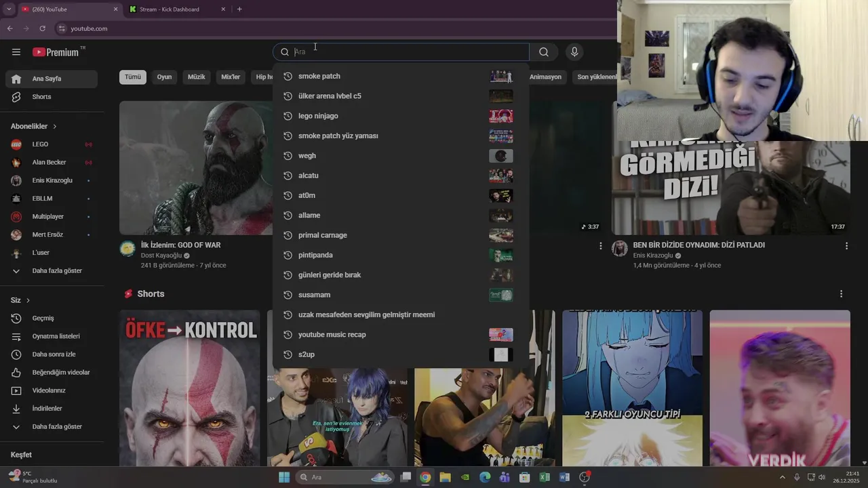Open Windows Start menu
The image size is (868, 488).
coord(284,477)
